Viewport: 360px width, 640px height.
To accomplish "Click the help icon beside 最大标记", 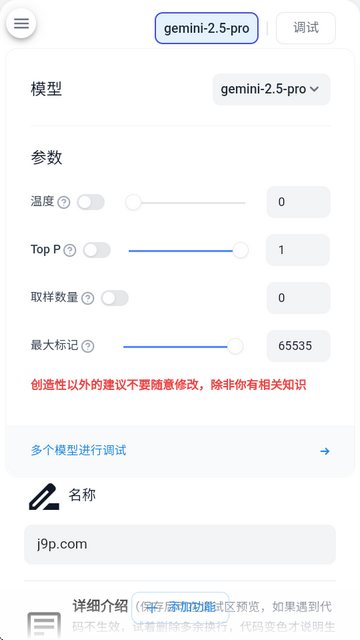I will tap(88, 347).
